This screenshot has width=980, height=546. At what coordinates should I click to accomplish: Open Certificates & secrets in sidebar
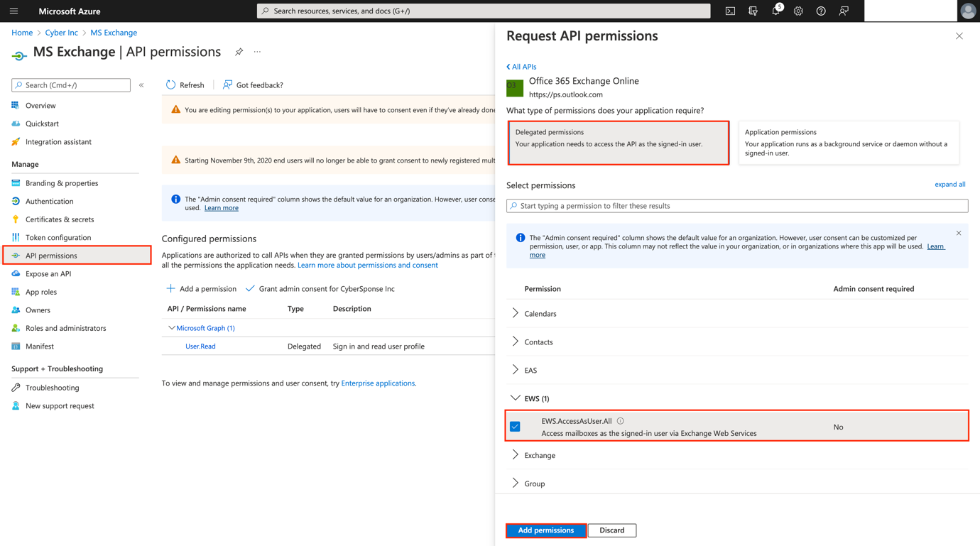tap(60, 219)
